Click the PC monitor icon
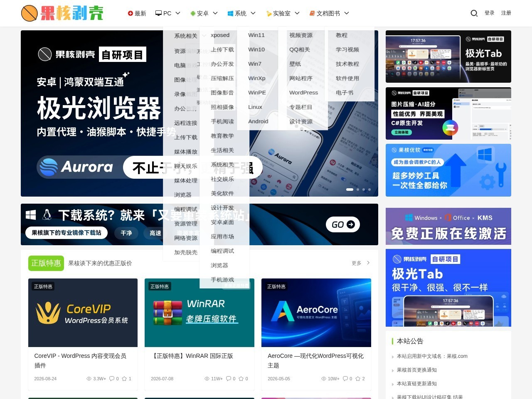Image resolution: width=532 pixels, height=399 pixels. (x=158, y=13)
